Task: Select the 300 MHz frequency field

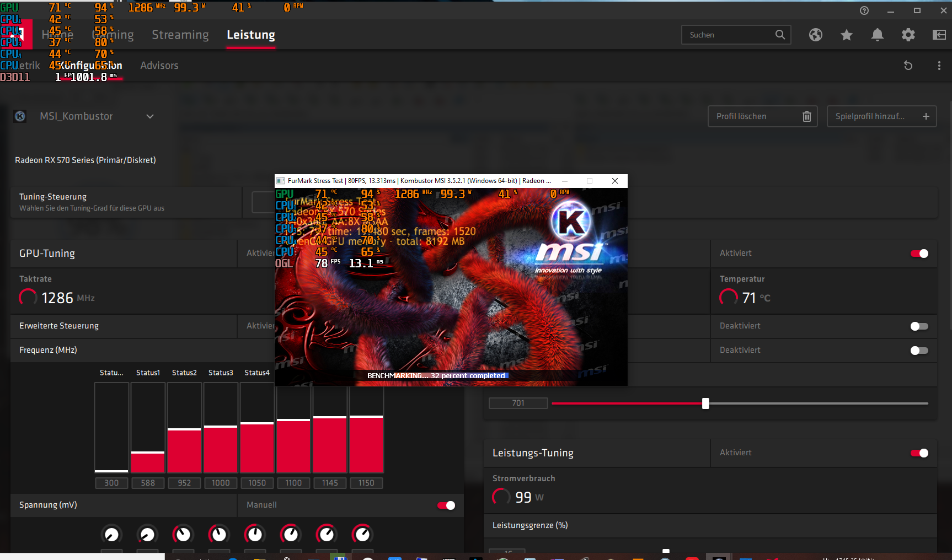Action: point(111,483)
